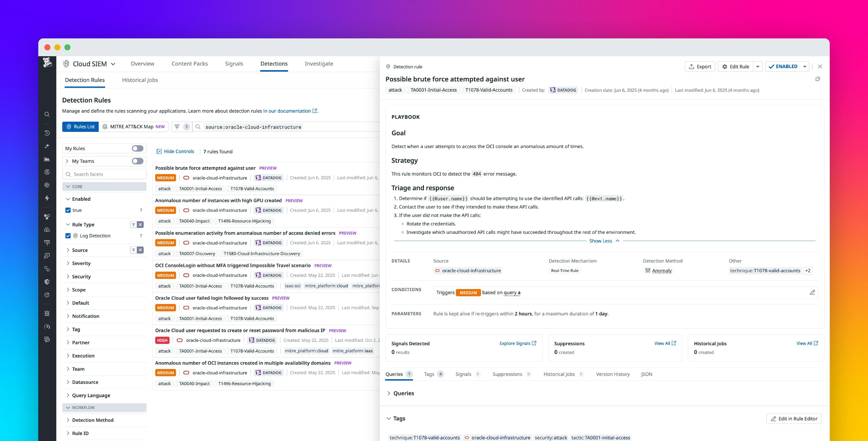868x441 pixels.
Task: Click the pencil edit icon on the Conditions row
Action: [x=812, y=292]
